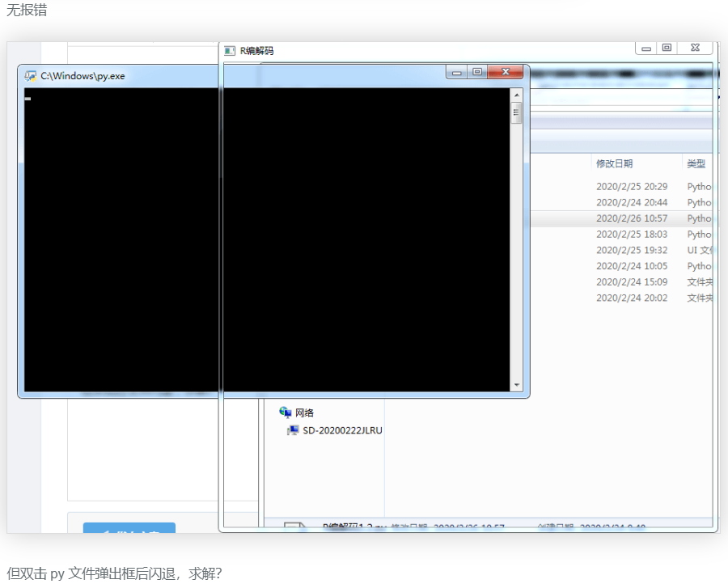Close the py.exe console window
Viewport: 728px width, 588px height.
(506, 73)
